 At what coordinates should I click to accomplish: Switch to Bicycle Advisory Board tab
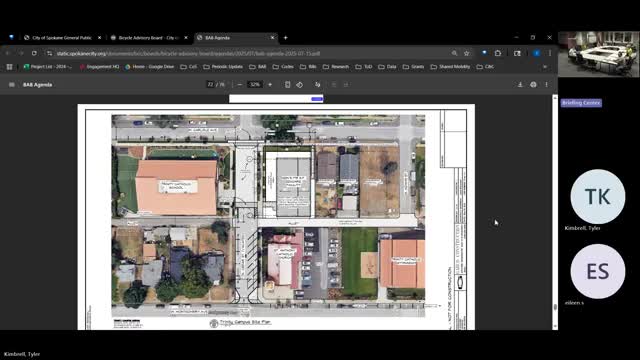coord(149,38)
